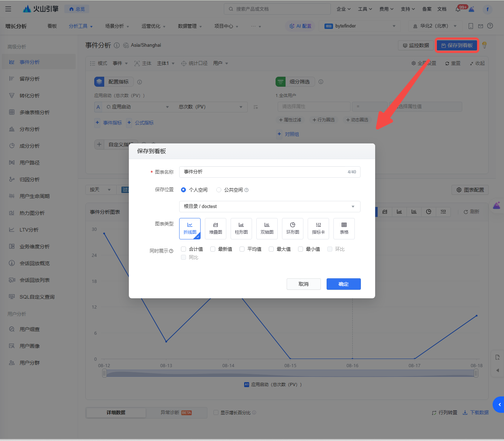
Task: Enable the 最小值 checkbox
Action: 301,249
